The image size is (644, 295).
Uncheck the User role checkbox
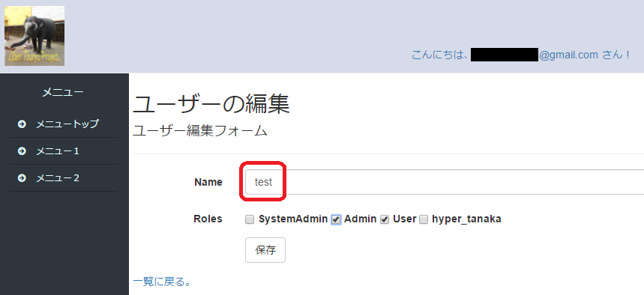(385, 219)
